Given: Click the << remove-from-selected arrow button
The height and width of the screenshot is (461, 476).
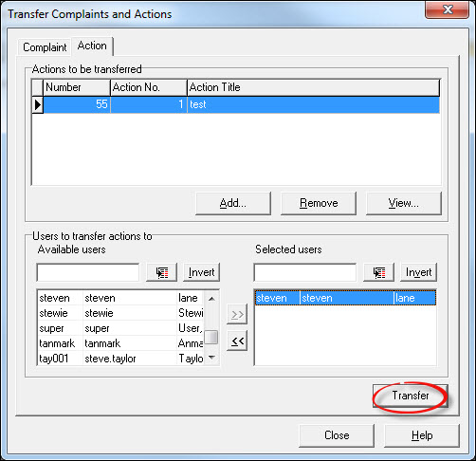Looking at the screenshot, I should coord(237,341).
